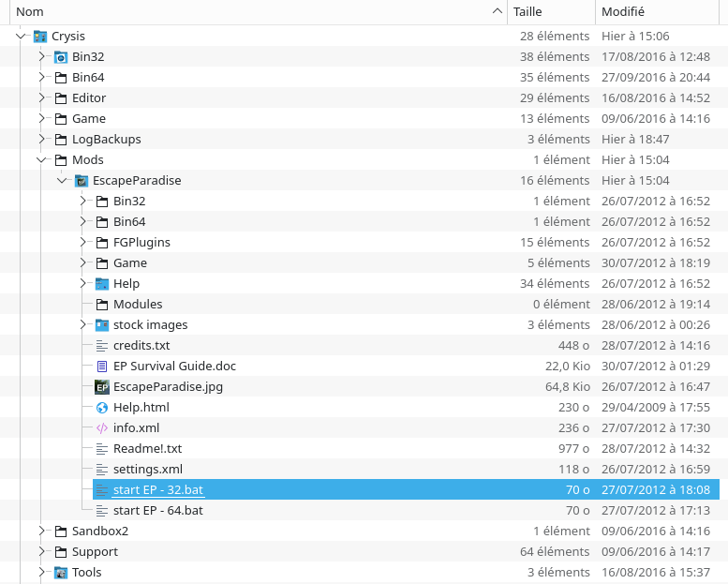
Task: Click the EscapeParadise.jpg image thumbnail icon
Action: 102,387
